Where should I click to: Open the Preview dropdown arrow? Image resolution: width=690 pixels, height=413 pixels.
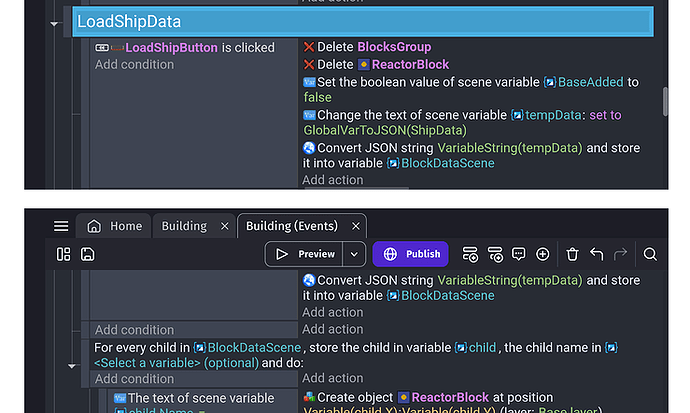(353, 254)
